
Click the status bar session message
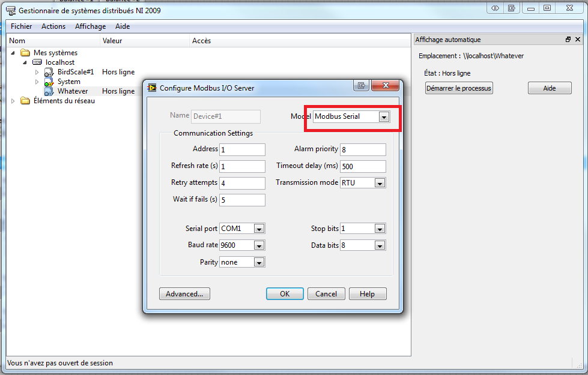[x=60, y=363]
